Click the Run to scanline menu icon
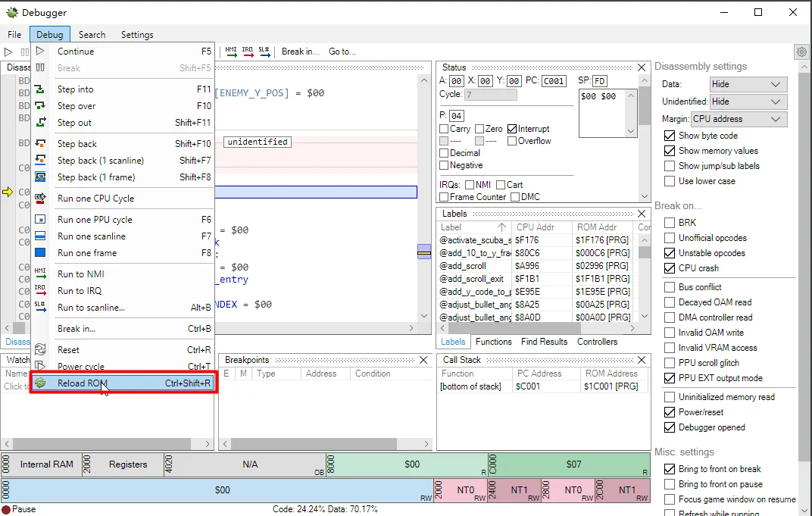The image size is (812, 516). [x=40, y=307]
